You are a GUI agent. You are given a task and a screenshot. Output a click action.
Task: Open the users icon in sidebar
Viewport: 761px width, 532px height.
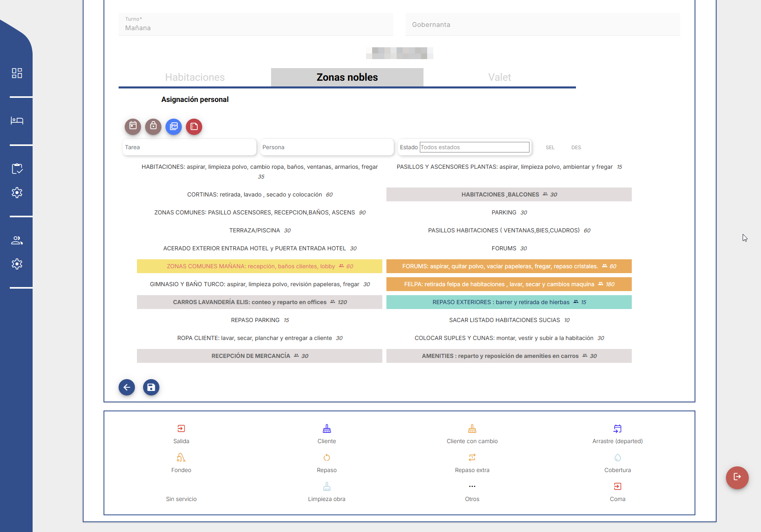[17, 241]
